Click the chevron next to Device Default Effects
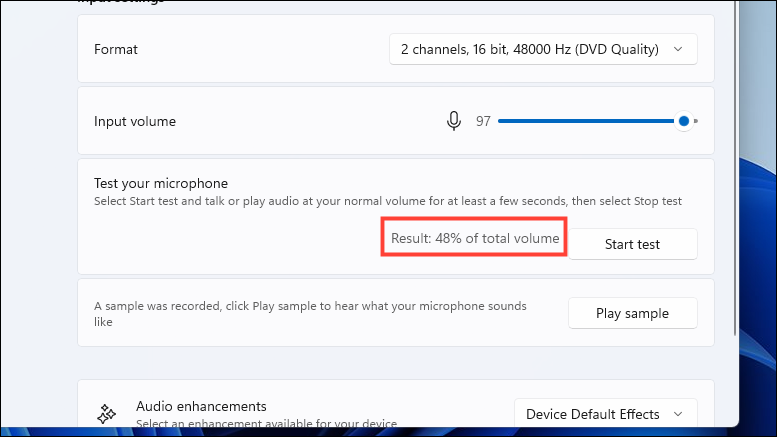This screenshot has width=777, height=437. (679, 414)
